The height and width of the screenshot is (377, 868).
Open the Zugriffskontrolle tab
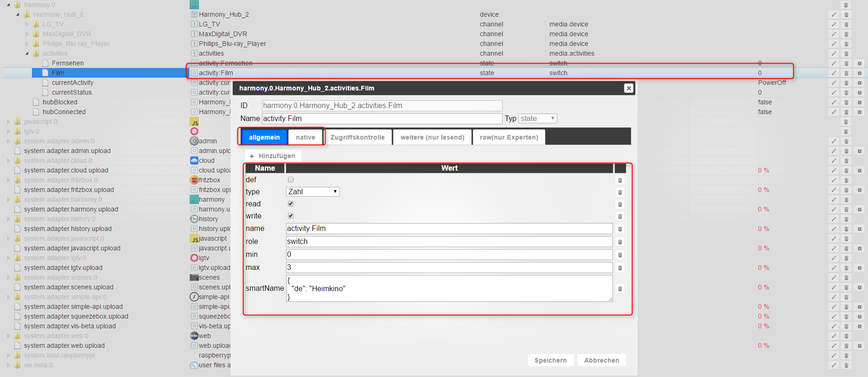[357, 137]
